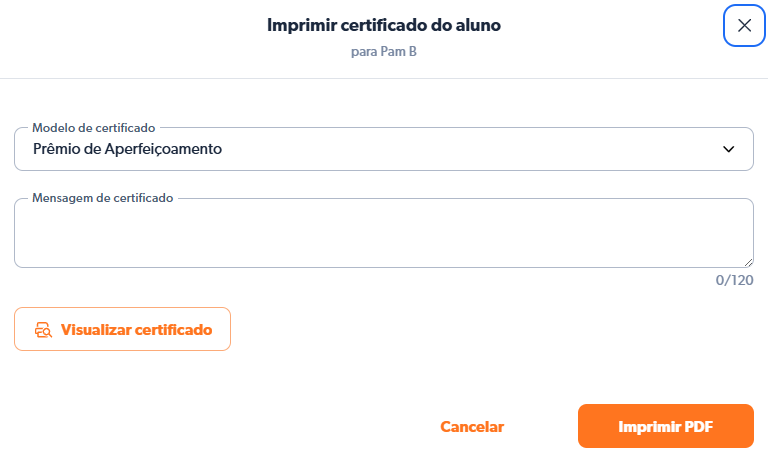Grab the message box resize handle
Image resolution: width=768 pixels, height=468 pixels.
tap(747, 261)
